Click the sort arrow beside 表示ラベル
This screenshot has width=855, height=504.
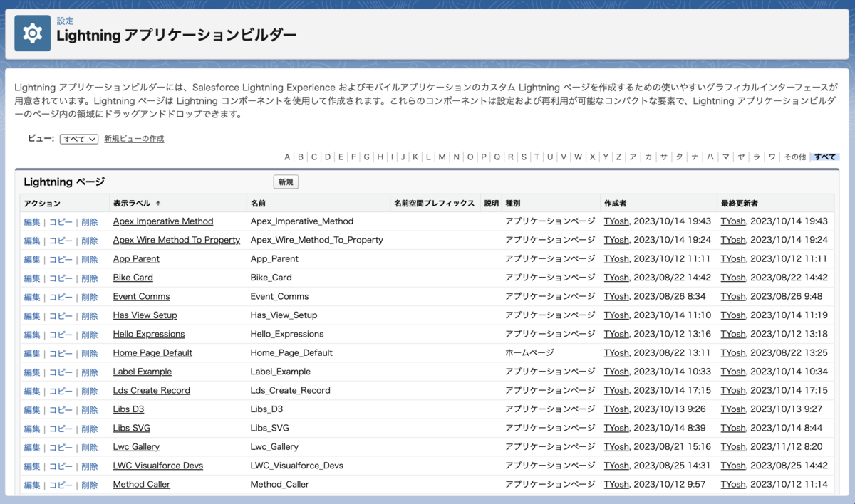pyautogui.click(x=158, y=204)
